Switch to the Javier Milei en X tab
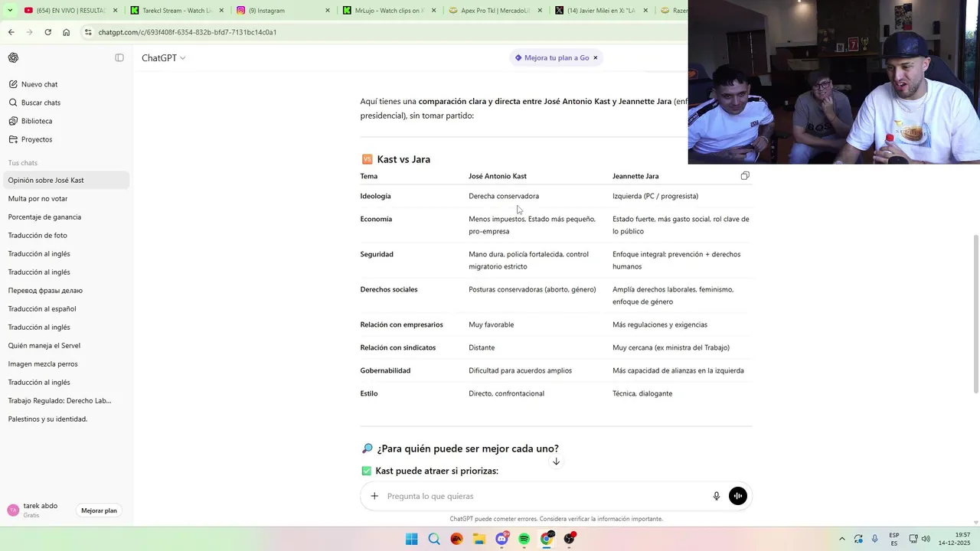This screenshot has height=551, width=980. pyautogui.click(x=599, y=11)
